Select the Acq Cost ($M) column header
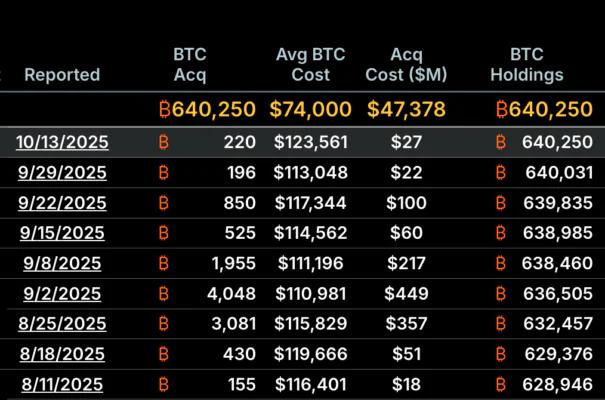This screenshot has height=400, width=605. (x=407, y=64)
